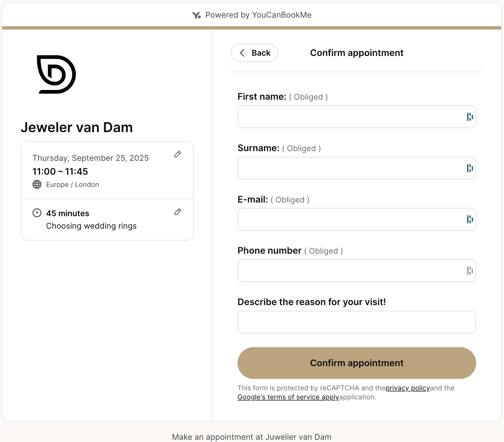The height and width of the screenshot is (442, 504).
Task: Open Google's terms of service link
Action: (x=288, y=397)
